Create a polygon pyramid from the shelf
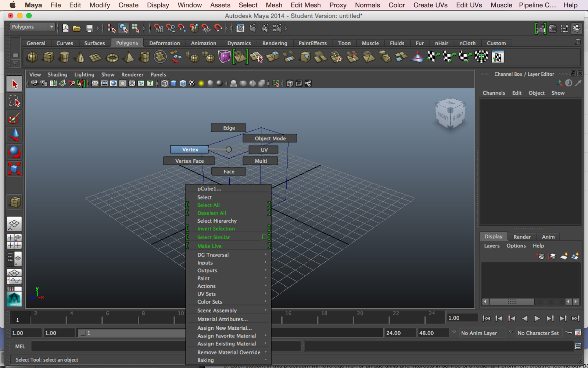The height and width of the screenshot is (368, 588). (128, 57)
